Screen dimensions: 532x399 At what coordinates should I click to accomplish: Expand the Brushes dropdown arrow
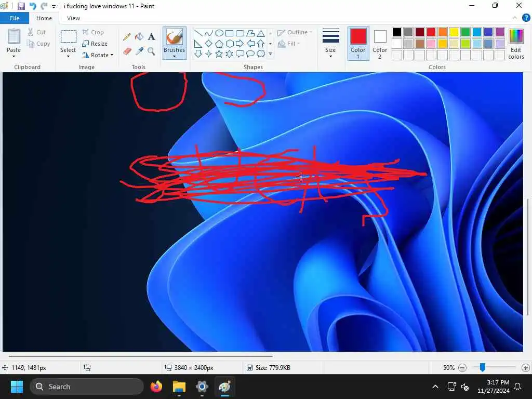pyautogui.click(x=174, y=56)
